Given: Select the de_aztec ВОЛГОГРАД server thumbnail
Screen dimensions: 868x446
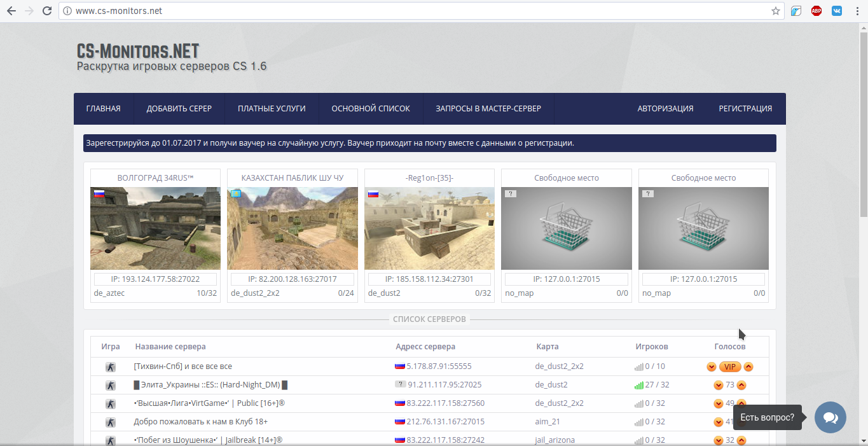Looking at the screenshot, I should click(155, 228).
